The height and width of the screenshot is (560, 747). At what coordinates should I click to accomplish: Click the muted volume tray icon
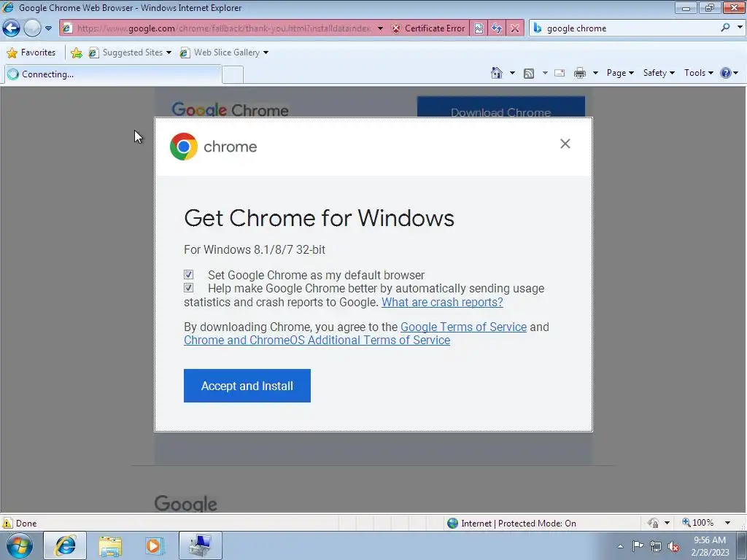coord(673,547)
